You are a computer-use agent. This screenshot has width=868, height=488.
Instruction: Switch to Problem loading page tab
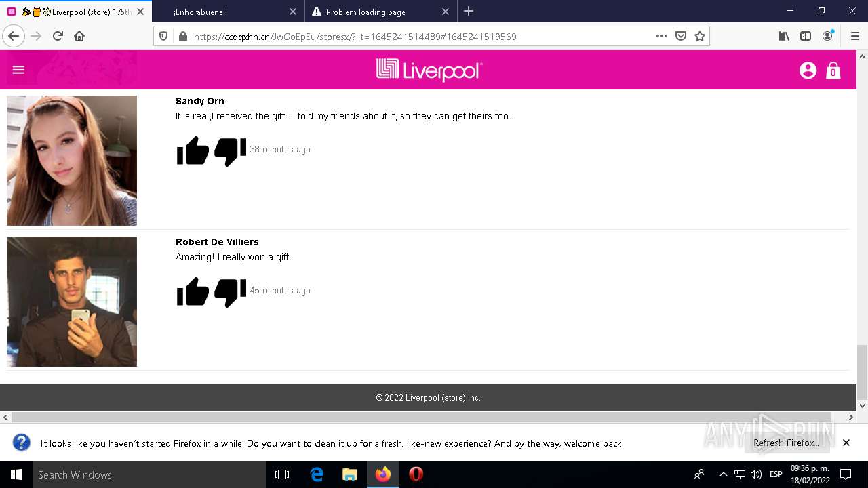pos(381,12)
